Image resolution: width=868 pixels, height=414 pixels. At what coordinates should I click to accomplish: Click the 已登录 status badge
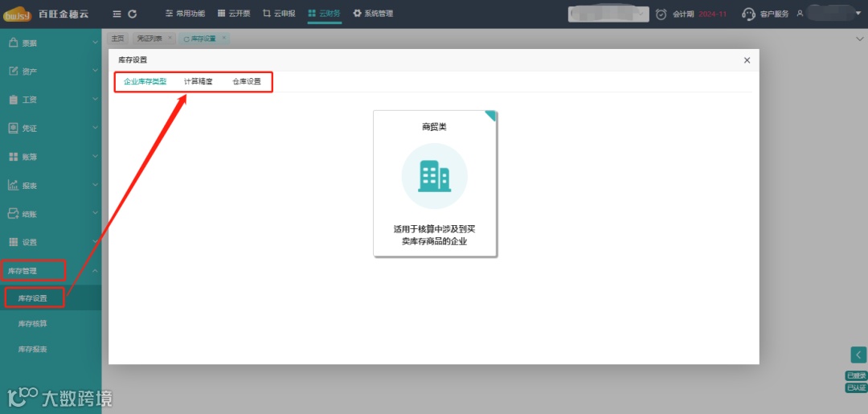[856, 375]
